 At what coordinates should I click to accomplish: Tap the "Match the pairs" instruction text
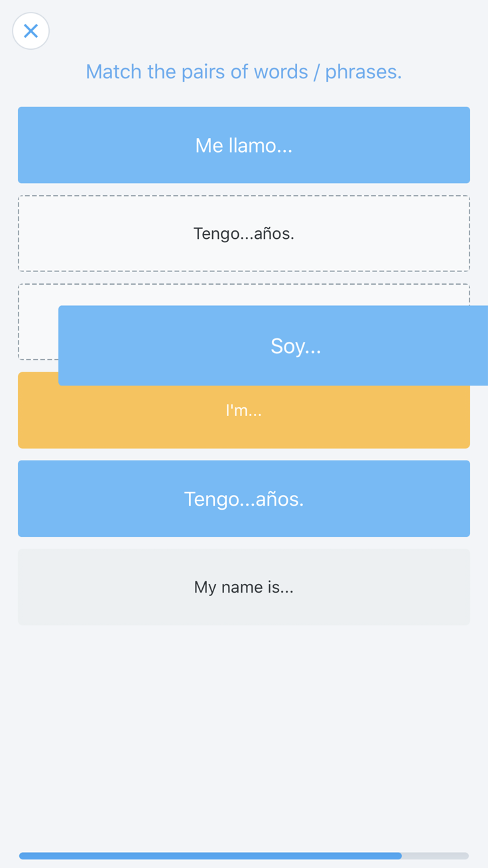[x=244, y=72]
